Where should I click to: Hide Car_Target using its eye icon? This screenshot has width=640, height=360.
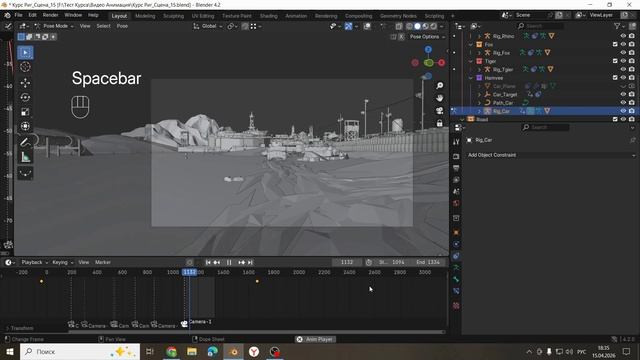tap(623, 94)
